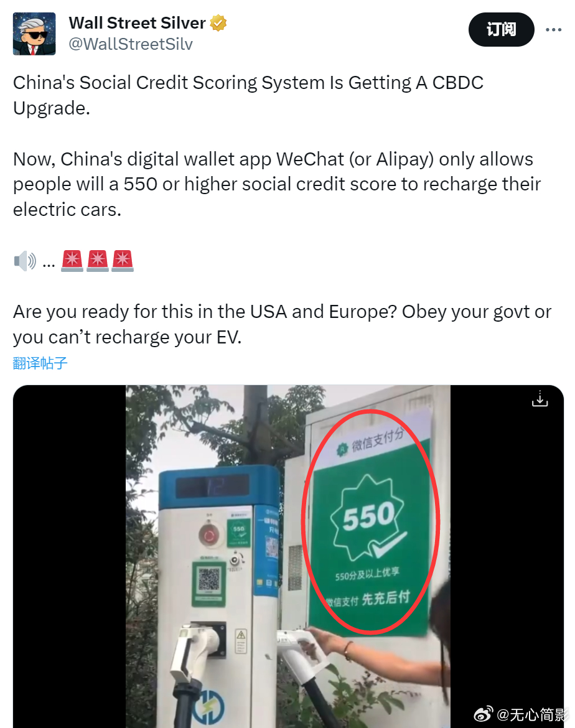575x728 pixels.
Task: Subscribe using the 订阅 button
Action: tap(501, 30)
